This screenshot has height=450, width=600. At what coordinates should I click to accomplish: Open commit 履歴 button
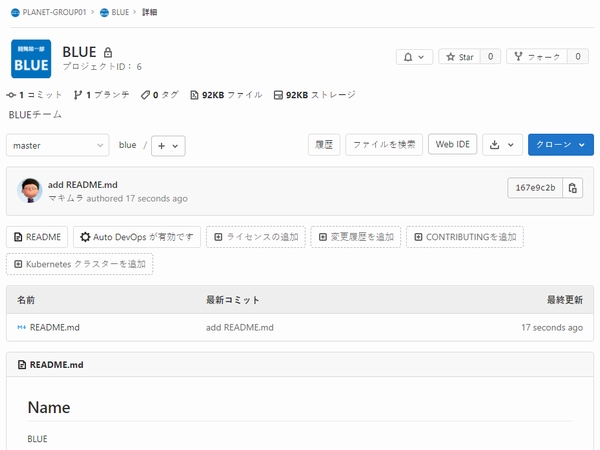(324, 145)
